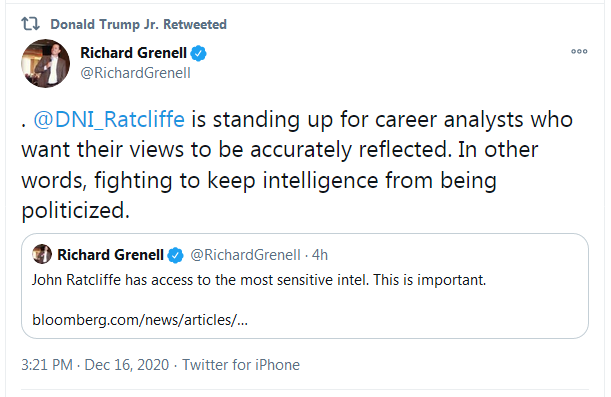Click the Richard Grenell display name
This screenshot has height=397, width=611.
coord(133,53)
